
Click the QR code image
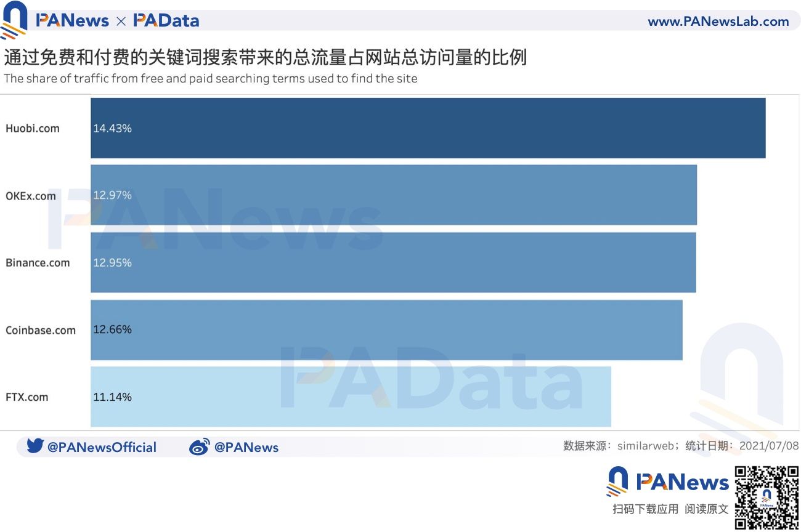[766, 498]
